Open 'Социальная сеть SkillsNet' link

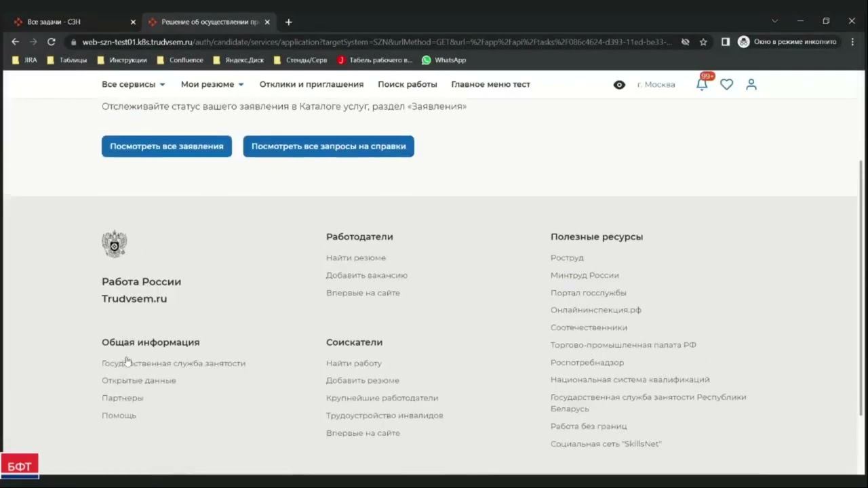click(606, 444)
